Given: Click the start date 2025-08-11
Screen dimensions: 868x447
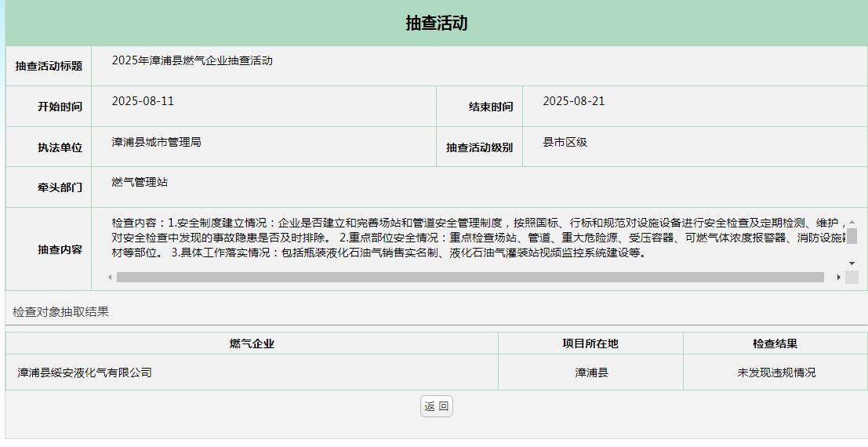Looking at the screenshot, I should pos(143,101).
